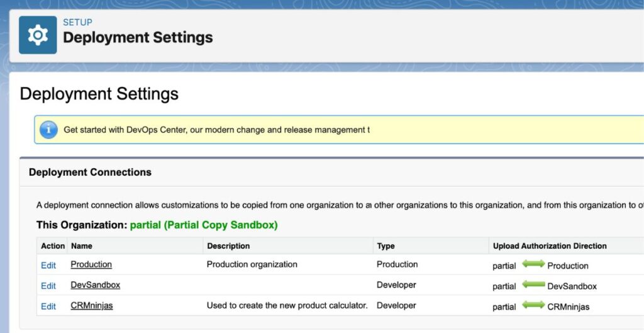Click the Name column header

82,246
